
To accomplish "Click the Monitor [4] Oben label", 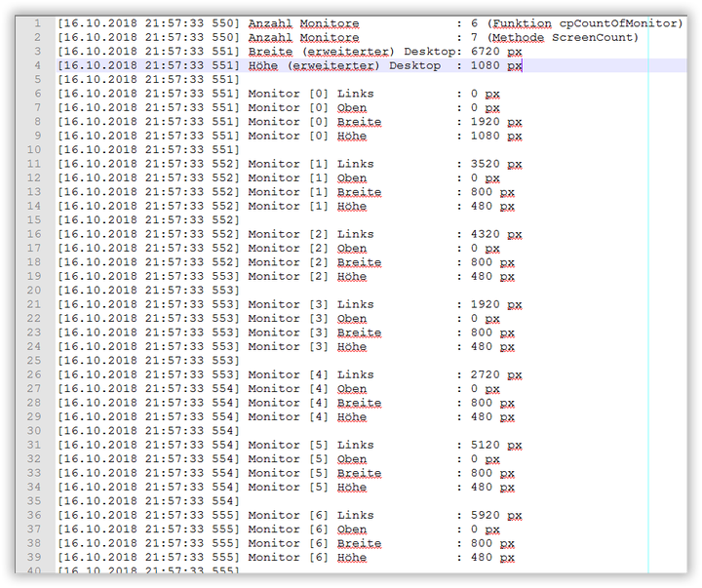I will [x=307, y=389].
